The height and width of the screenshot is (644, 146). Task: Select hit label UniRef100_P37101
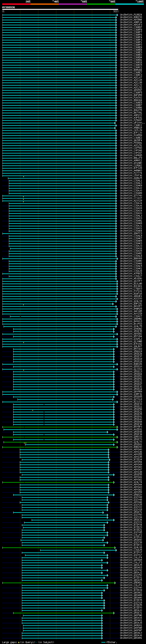click(x=131, y=291)
